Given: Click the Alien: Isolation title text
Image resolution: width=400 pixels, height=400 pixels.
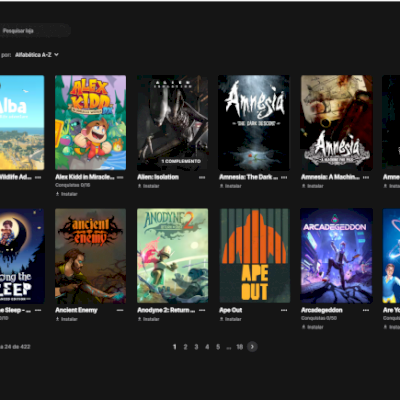Looking at the screenshot, I should (x=158, y=177).
